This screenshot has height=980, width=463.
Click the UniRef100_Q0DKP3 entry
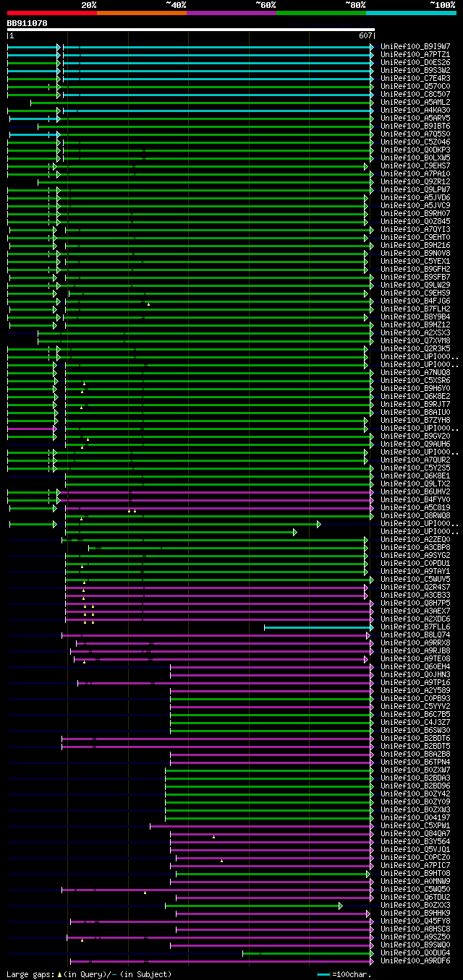415,150
